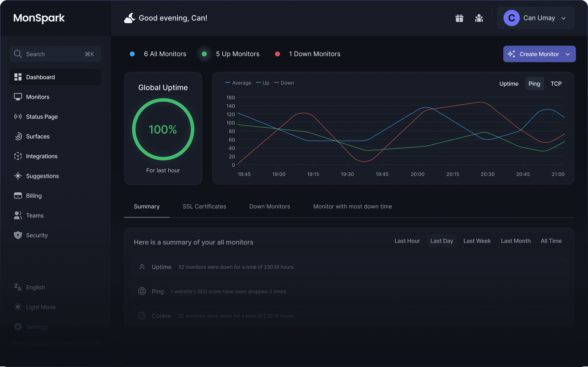
Task: Open the Down Monitors tab
Action: point(270,207)
